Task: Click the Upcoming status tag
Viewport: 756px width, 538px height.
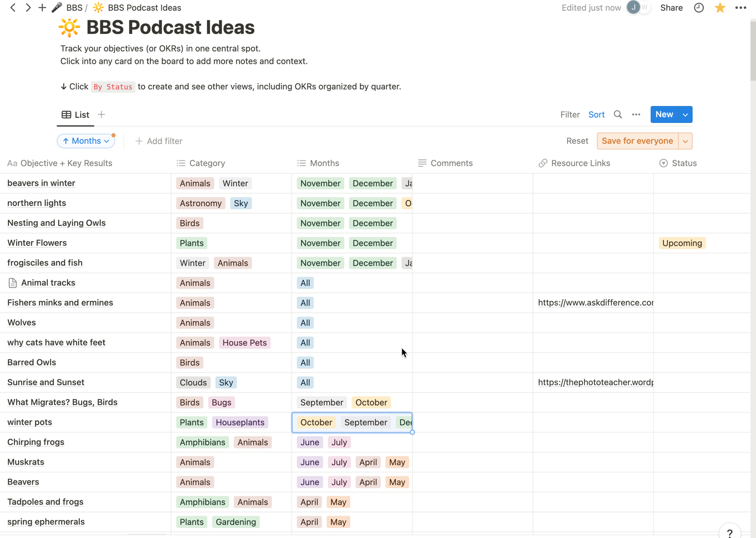Action: point(682,243)
